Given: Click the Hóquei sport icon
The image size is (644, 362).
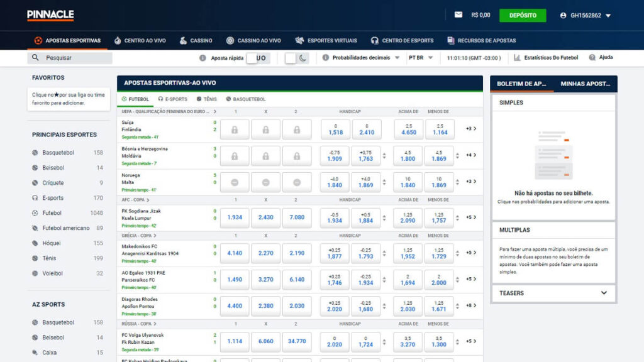Looking at the screenshot, I should click(x=35, y=243).
